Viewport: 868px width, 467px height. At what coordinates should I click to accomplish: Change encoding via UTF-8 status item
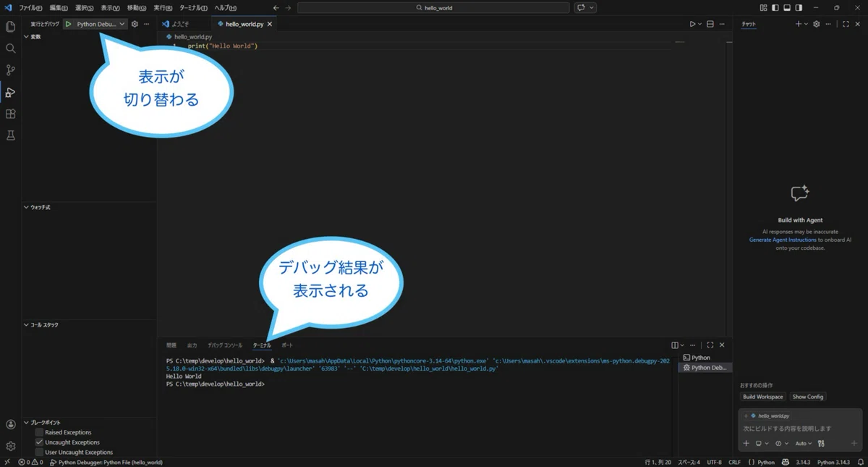coord(714,462)
